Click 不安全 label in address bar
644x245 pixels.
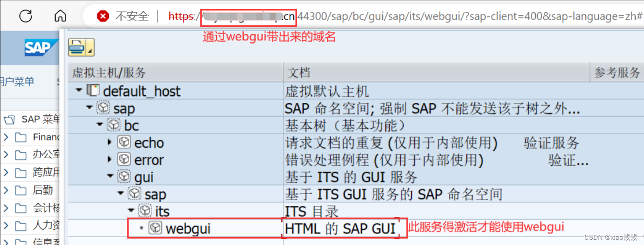pyautogui.click(x=132, y=17)
